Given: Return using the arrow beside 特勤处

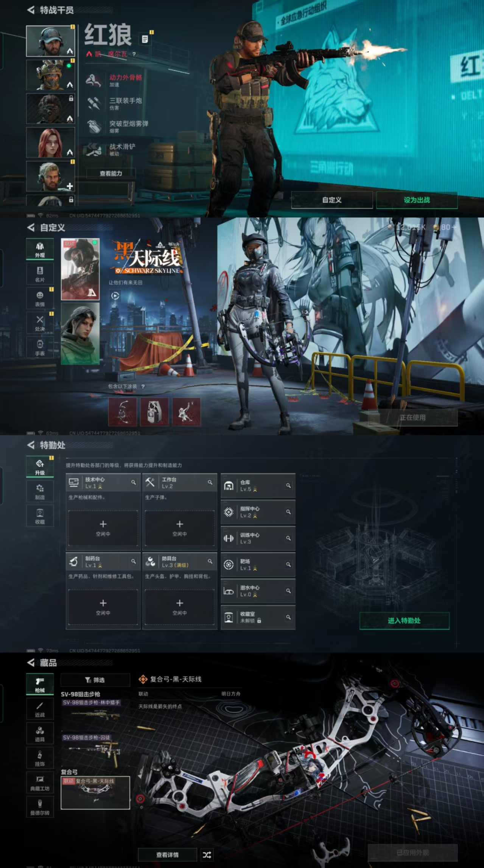Looking at the screenshot, I should (x=31, y=445).
